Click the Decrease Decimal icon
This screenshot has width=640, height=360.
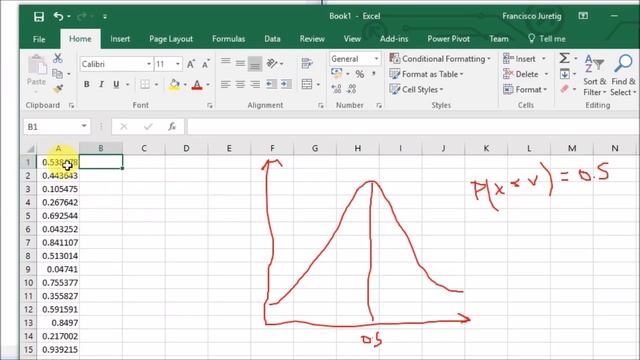(351, 89)
